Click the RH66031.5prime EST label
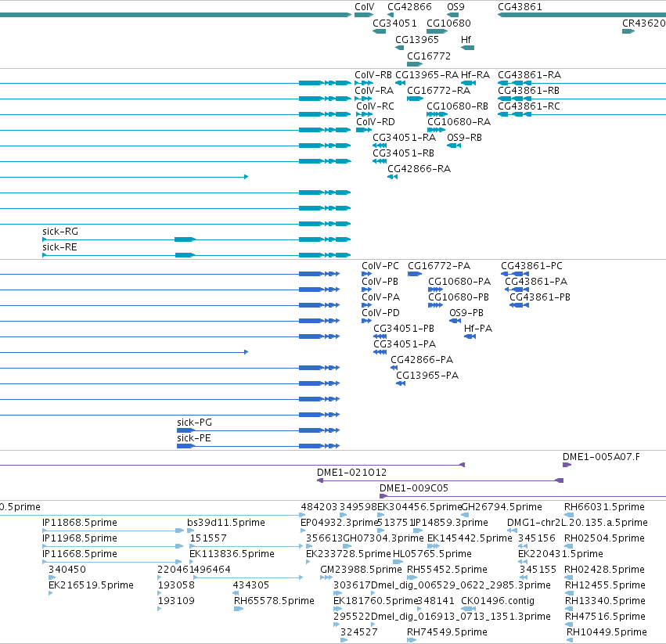Image resolution: width=666 pixels, height=644 pixels. (604, 507)
